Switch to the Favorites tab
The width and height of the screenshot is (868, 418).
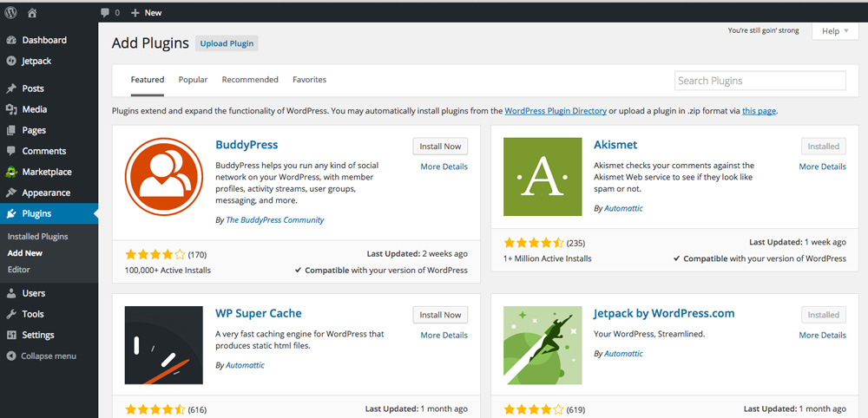tap(310, 80)
